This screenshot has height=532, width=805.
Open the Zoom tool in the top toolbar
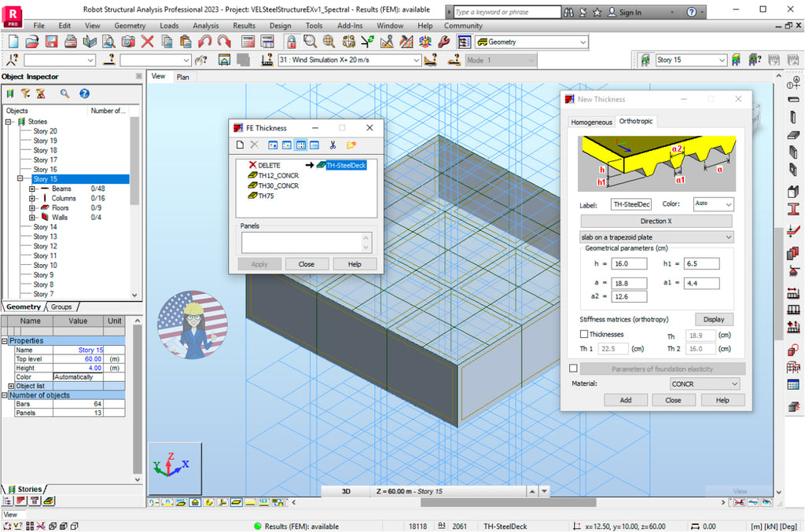309,41
